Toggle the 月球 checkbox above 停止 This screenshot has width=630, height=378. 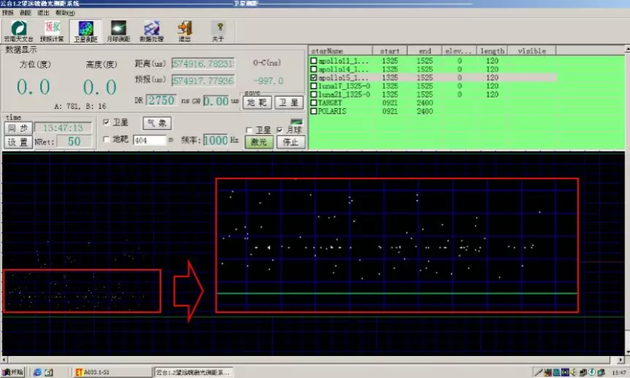(x=280, y=130)
